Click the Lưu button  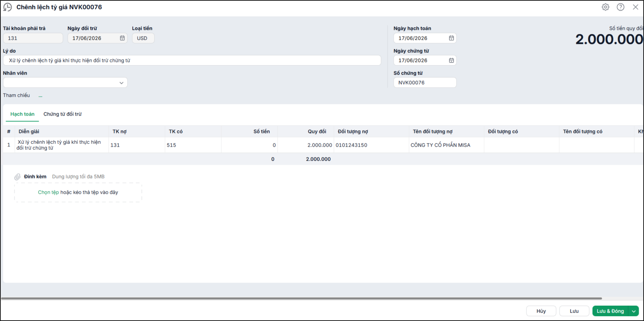pyautogui.click(x=574, y=311)
